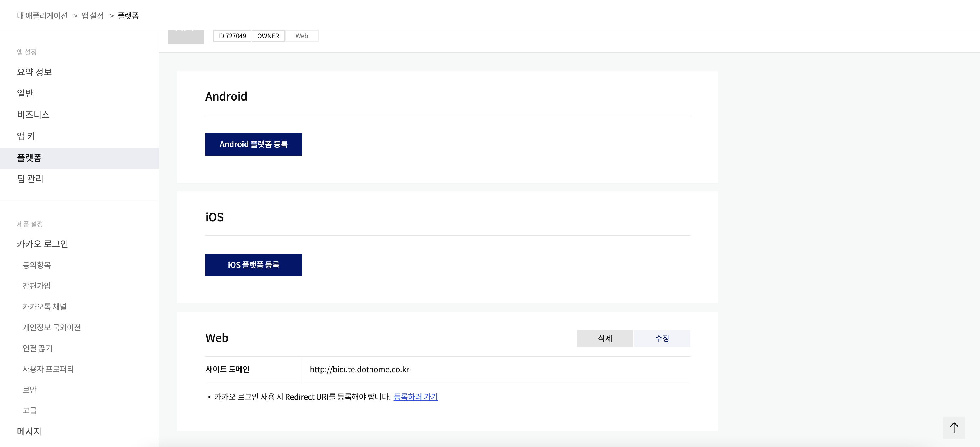Viewport: 980px width, 447px height.
Task: Click the iOS 플랫폼 등록 button
Action: tap(253, 265)
